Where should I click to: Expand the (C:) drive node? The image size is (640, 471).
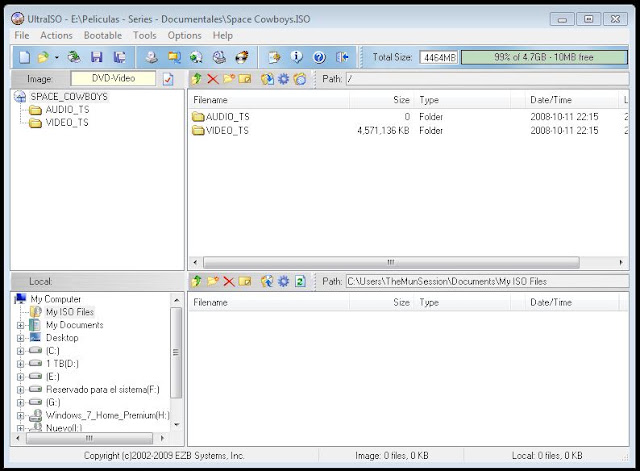[x=20, y=351]
